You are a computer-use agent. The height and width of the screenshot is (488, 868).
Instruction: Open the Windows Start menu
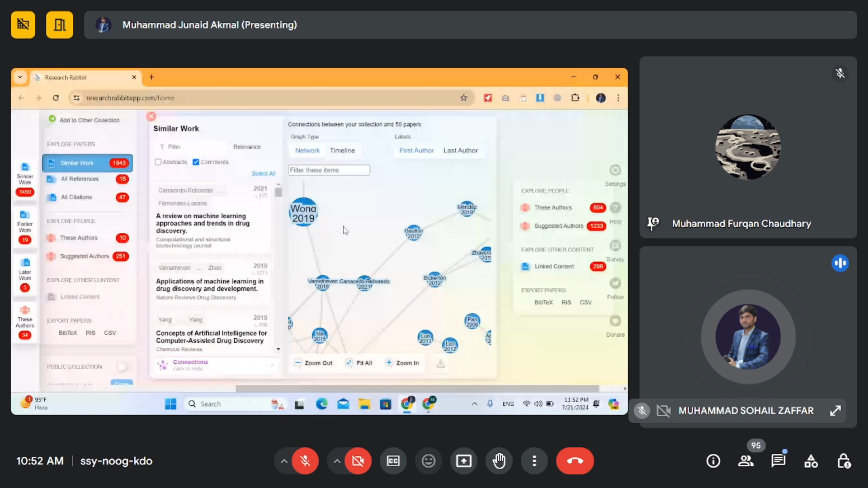click(170, 404)
